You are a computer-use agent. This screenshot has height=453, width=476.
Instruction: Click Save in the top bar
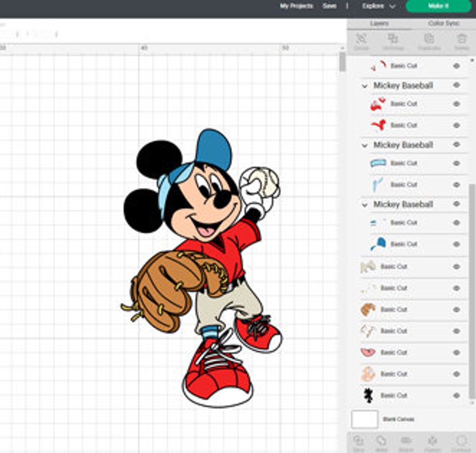pyautogui.click(x=330, y=6)
